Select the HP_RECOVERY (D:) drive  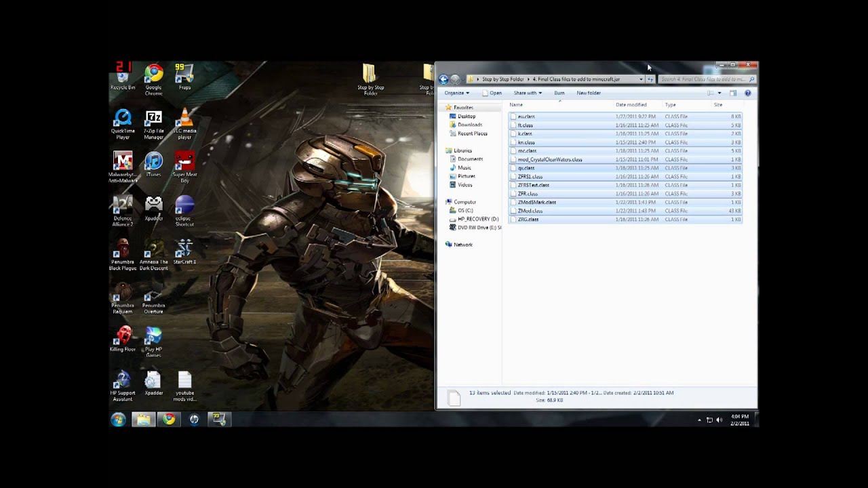pyautogui.click(x=473, y=219)
